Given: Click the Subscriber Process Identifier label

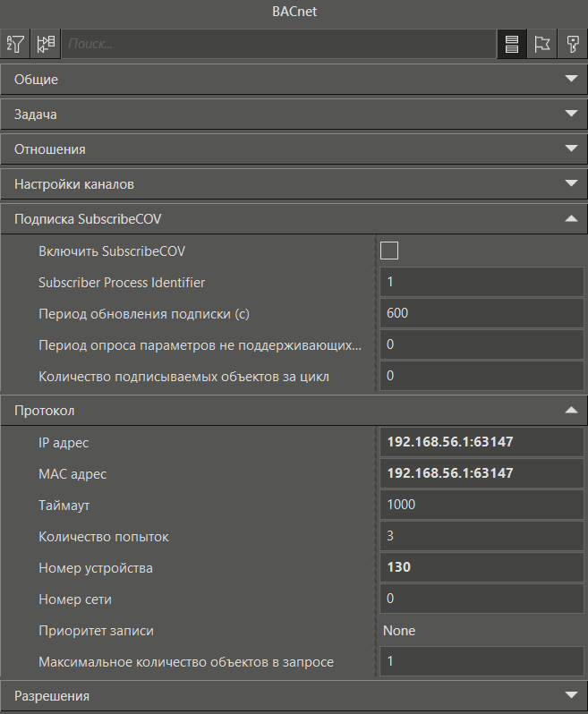Looking at the screenshot, I should (x=122, y=283).
